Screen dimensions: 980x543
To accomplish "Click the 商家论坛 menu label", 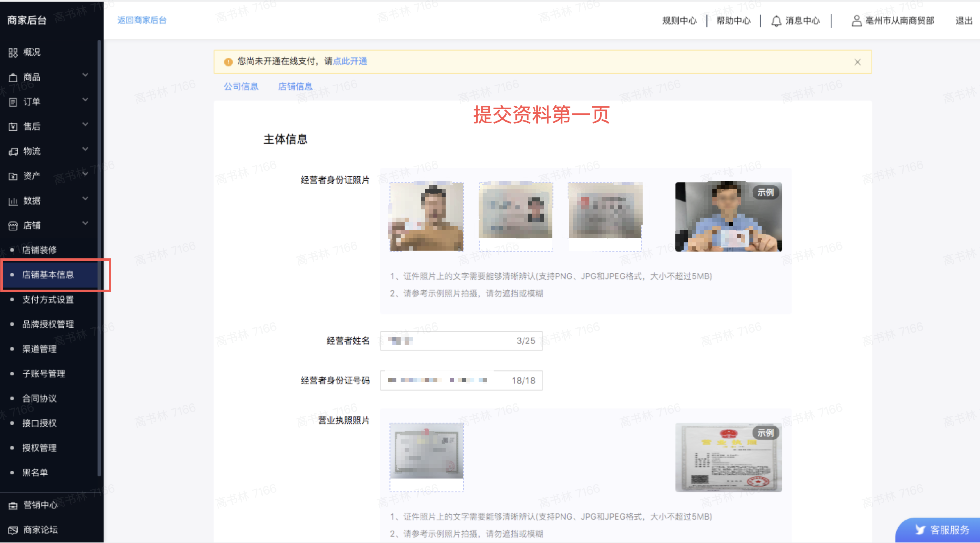I will (40, 530).
